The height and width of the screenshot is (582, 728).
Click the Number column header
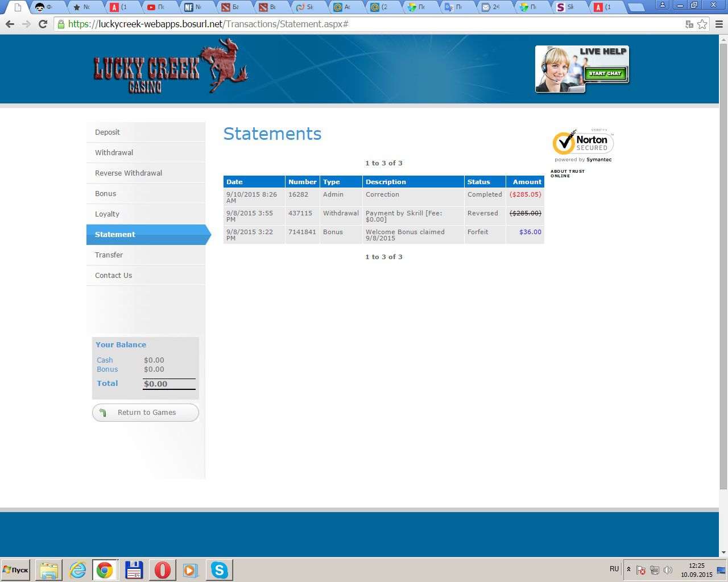point(302,182)
